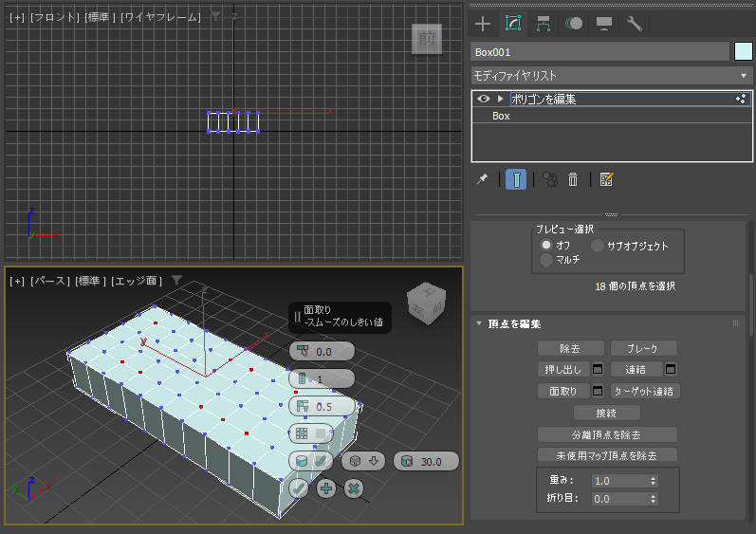Open the Motion panel tab
The width and height of the screenshot is (756, 534).
(574, 24)
